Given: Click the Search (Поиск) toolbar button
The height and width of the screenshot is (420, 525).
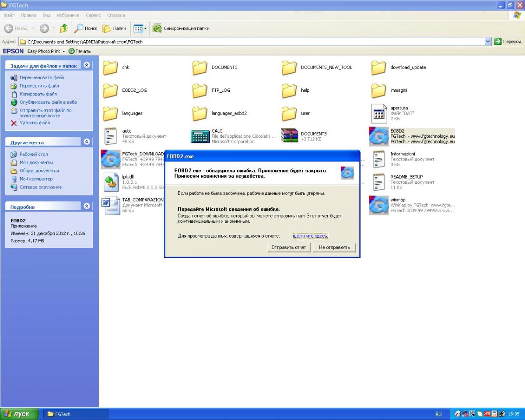Looking at the screenshot, I should tap(86, 28).
